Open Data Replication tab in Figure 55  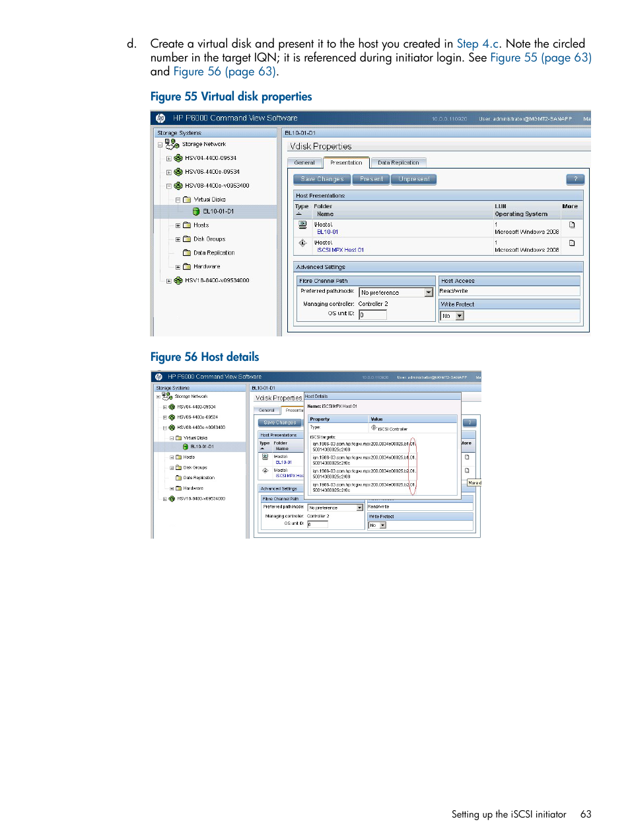[398, 163]
